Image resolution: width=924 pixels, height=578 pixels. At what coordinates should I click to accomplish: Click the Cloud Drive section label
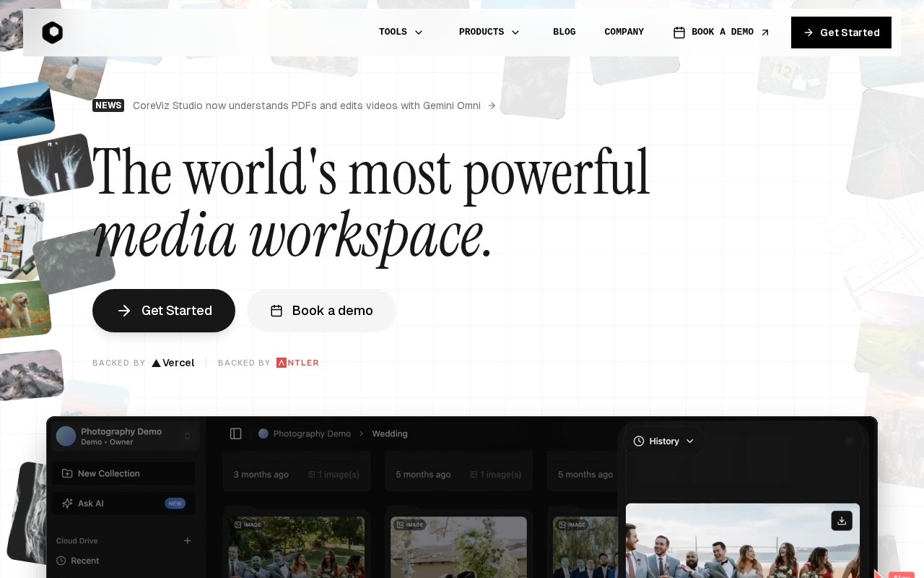coord(77,540)
